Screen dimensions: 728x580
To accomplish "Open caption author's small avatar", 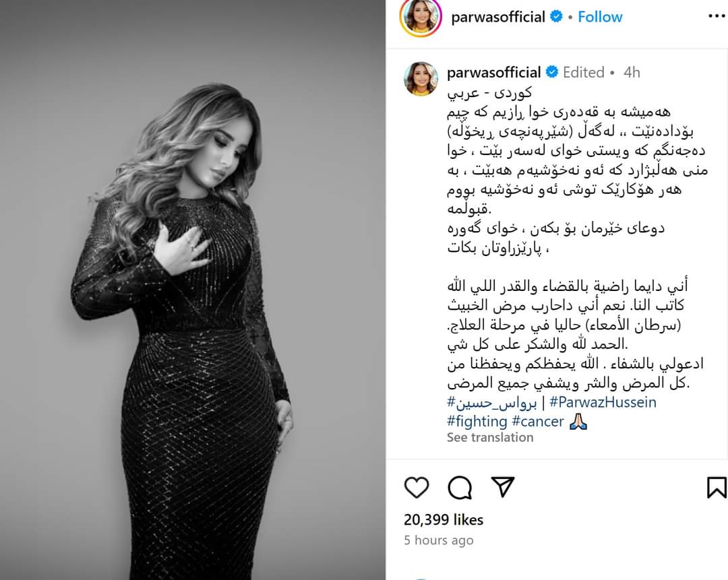I will click(421, 79).
